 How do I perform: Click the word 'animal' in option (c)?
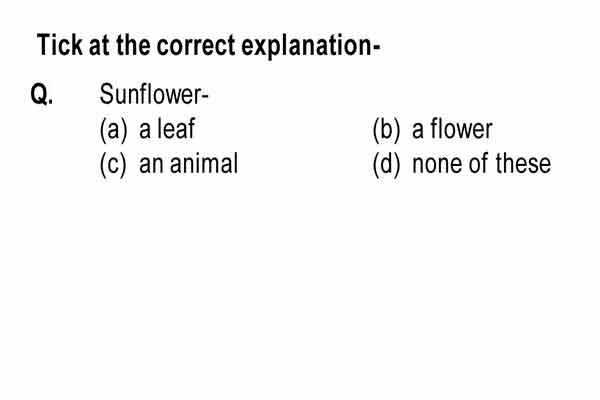[204, 163]
